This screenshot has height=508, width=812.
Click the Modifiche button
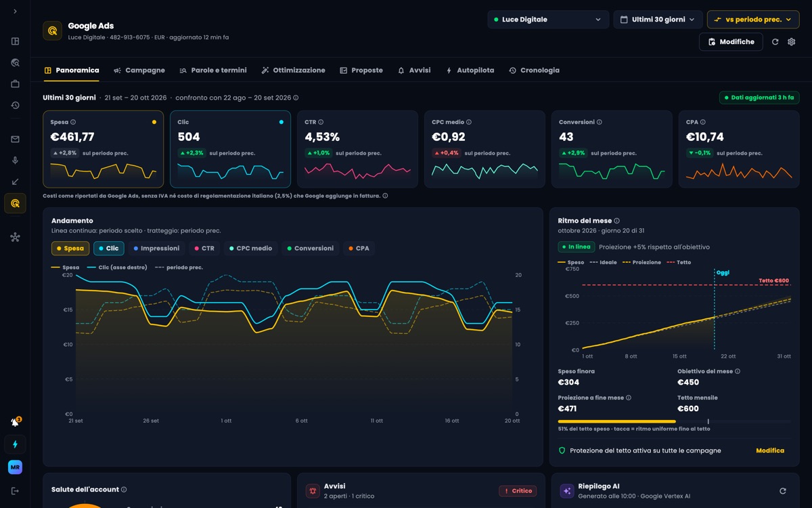pyautogui.click(x=731, y=42)
